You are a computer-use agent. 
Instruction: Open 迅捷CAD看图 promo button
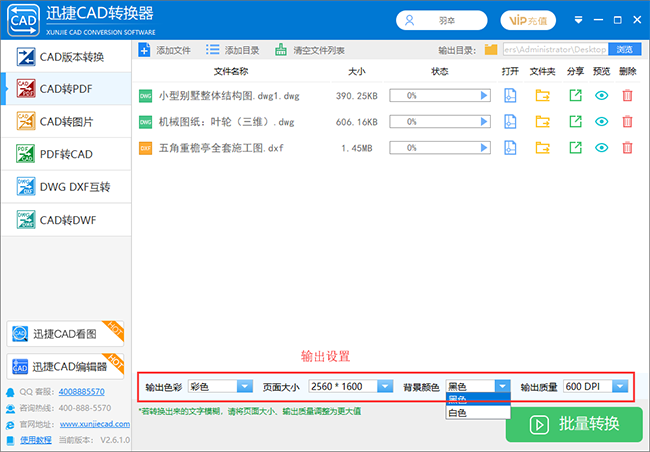(x=65, y=334)
